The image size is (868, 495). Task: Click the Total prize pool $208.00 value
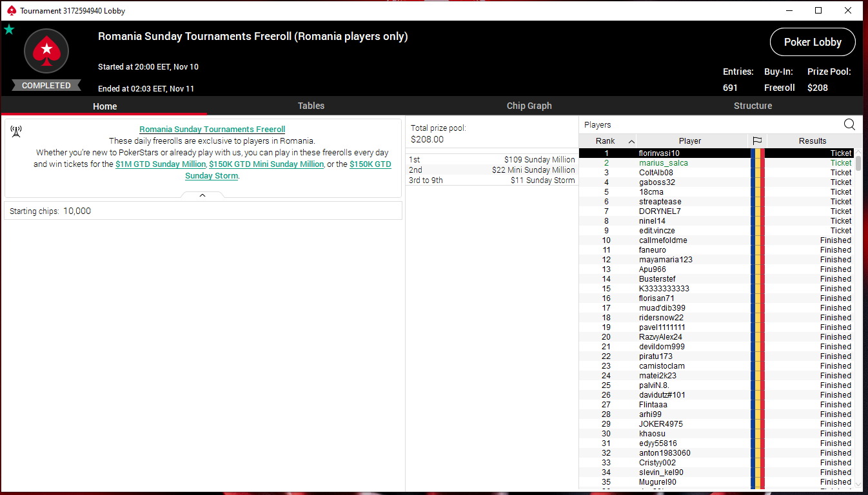coord(428,139)
